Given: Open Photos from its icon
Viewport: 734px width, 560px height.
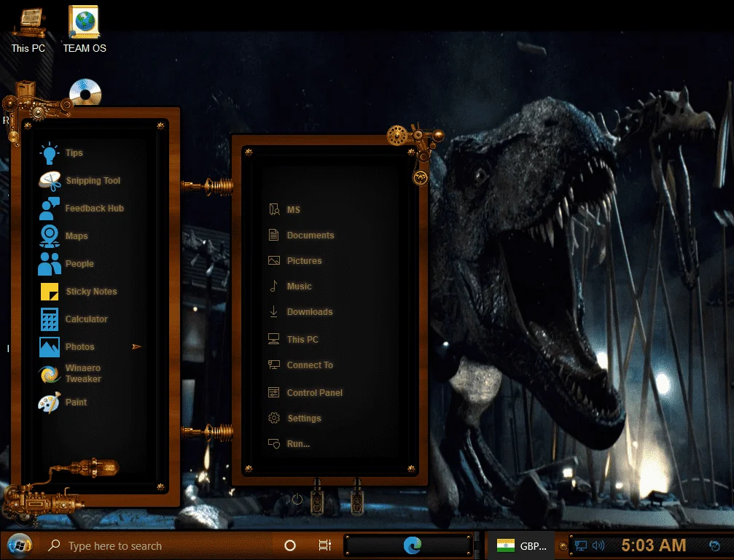Looking at the screenshot, I should (x=49, y=347).
